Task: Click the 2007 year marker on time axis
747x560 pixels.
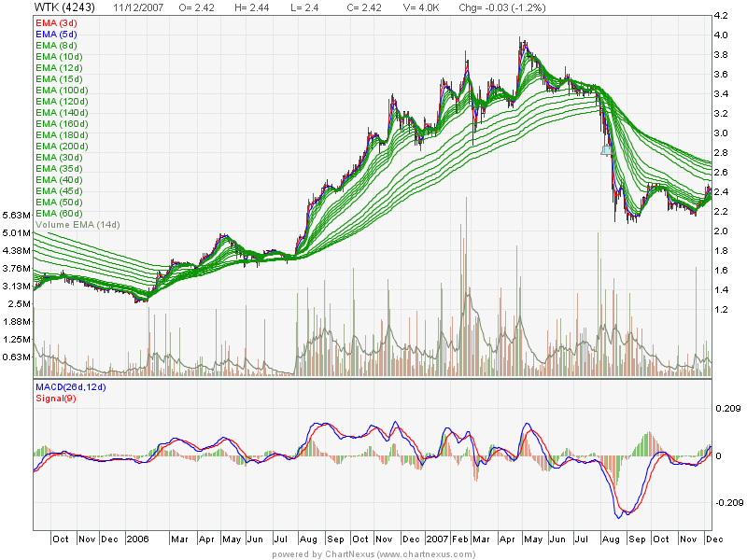Action: coord(437,539)
